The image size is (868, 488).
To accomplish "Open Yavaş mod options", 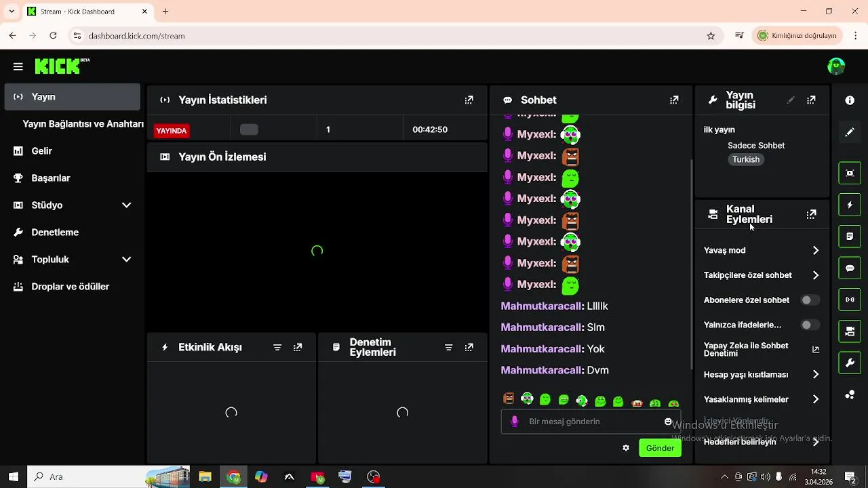I will click(x=762, y=251).
